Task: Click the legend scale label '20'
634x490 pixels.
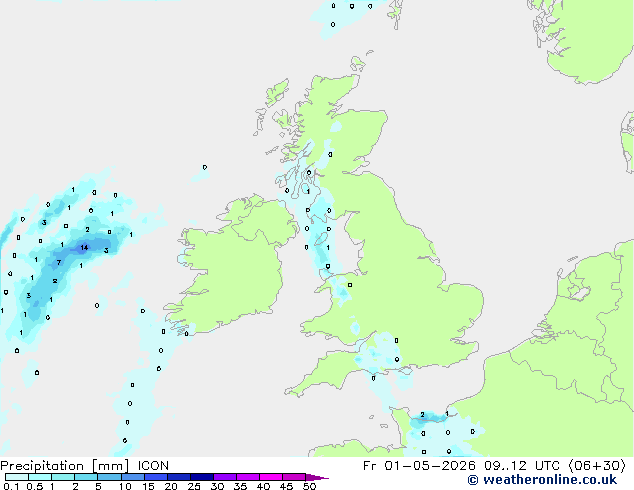Action: (171, 486)
